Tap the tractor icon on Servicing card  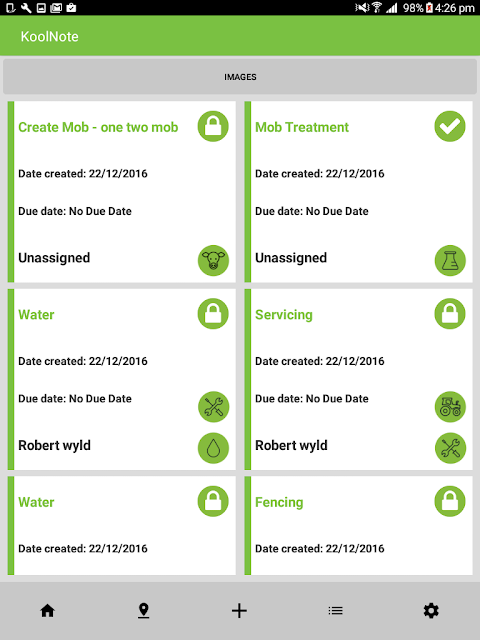point(450,407)
